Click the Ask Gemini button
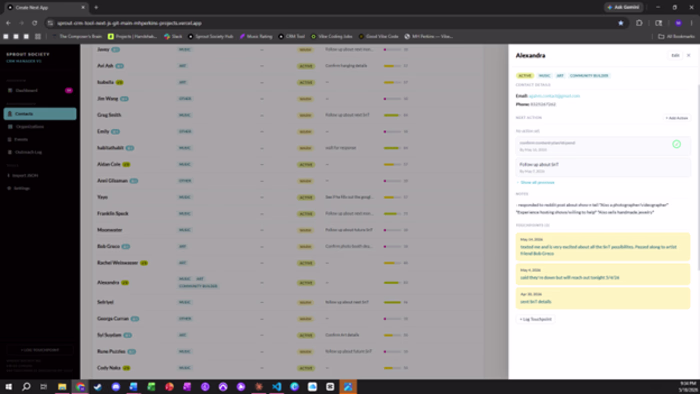 tap(623, 7)
